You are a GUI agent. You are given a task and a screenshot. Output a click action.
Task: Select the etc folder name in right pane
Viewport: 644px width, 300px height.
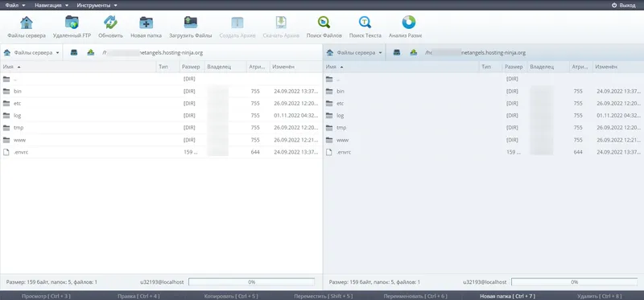tap(340, 104)
